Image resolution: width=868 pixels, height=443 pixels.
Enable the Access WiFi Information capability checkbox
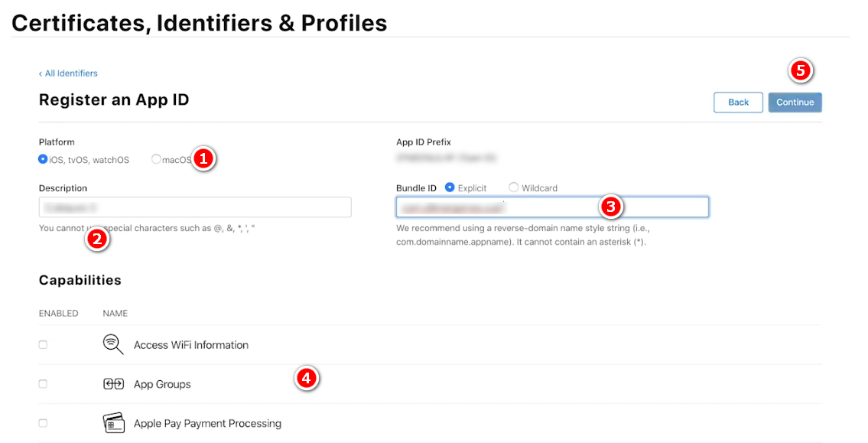[43, 345]
